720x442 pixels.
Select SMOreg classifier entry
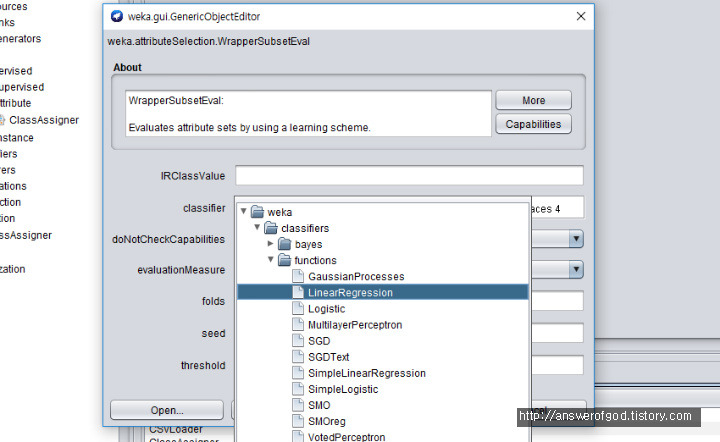click(326, 421)
